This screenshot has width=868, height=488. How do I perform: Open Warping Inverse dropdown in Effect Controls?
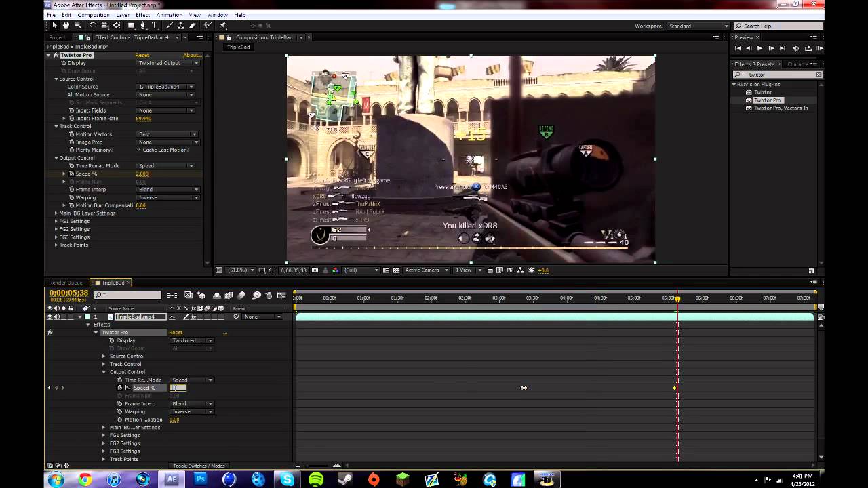point(168,197)
